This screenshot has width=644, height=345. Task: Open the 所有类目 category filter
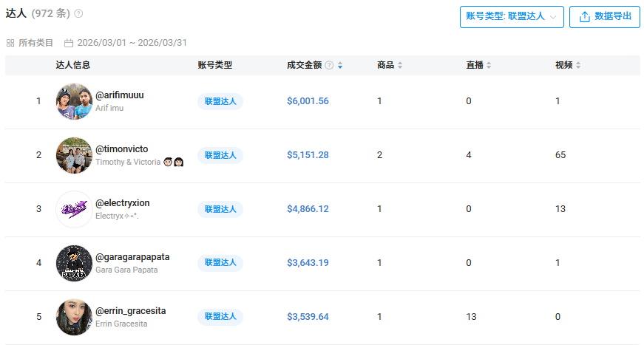35,43
